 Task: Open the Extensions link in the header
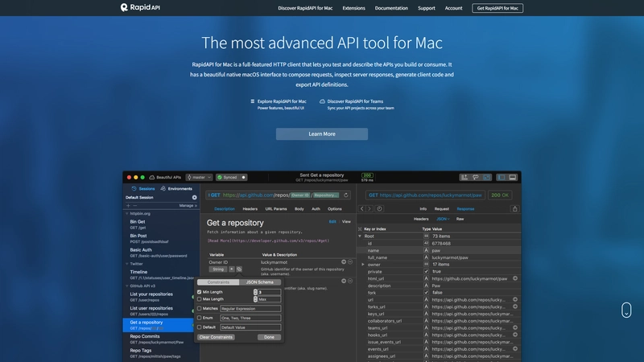click(x=353, y=8)
